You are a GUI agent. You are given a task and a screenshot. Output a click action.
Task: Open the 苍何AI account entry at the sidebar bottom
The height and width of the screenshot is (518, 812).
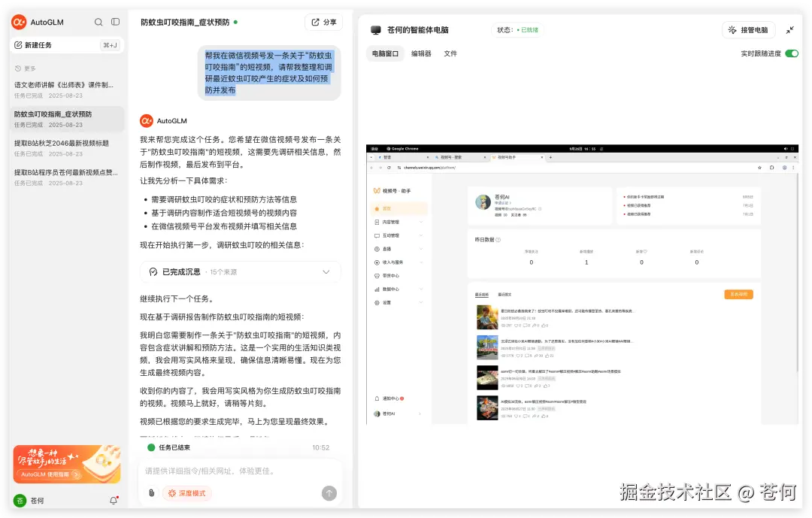point(398,413)
